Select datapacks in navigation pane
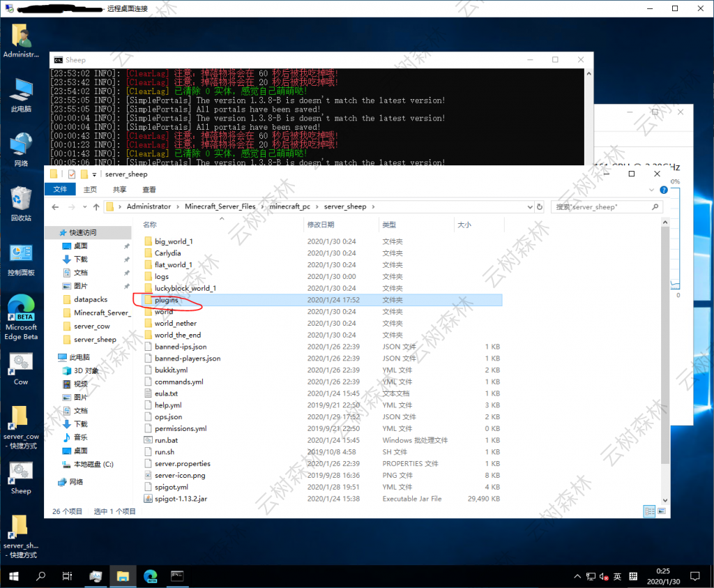714x588 pixels. [x=91, y=299]
